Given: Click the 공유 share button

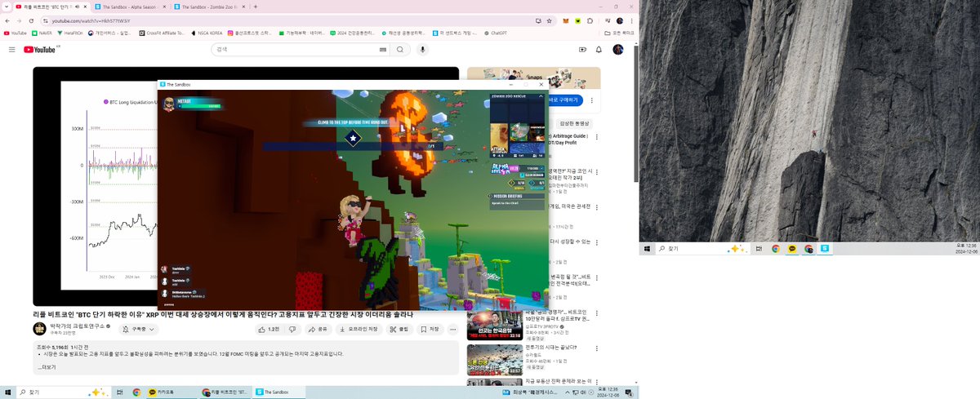Looking at the screenshot, I should click(318, 329).
